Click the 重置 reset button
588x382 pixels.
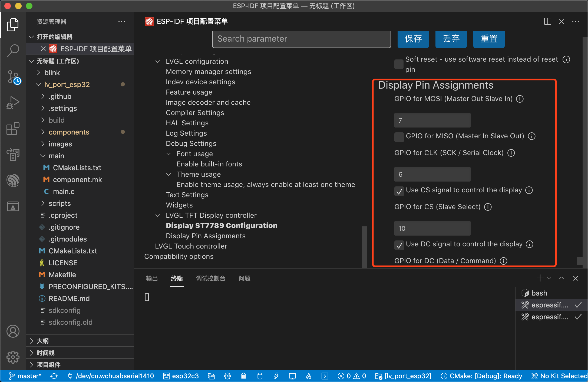489,39
